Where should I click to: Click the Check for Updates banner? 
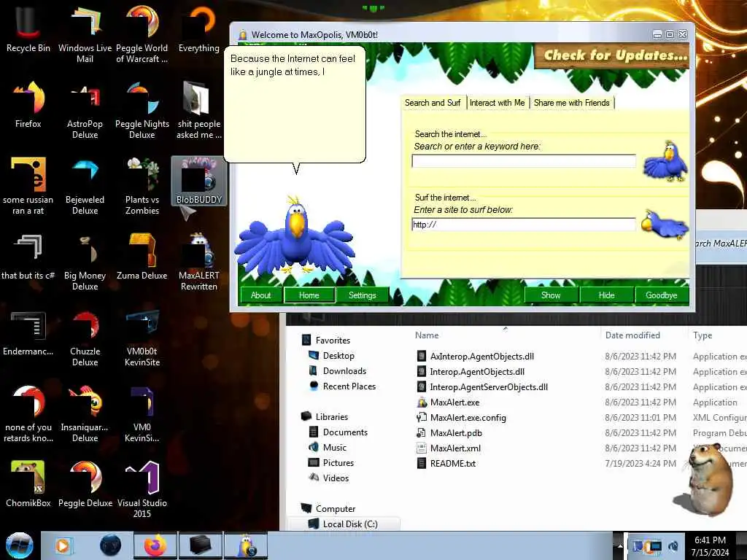[x=613, y=56]
